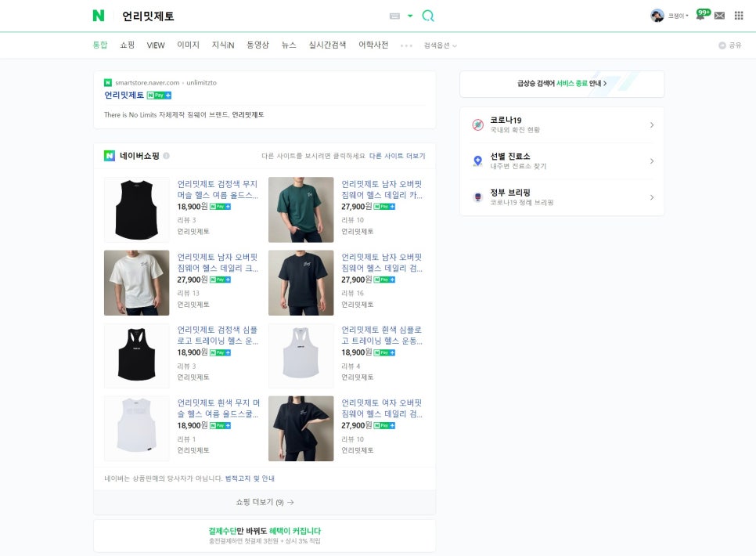Open the 남자 오버핏 카... product link
756x556 pixels.
[382, 190]
